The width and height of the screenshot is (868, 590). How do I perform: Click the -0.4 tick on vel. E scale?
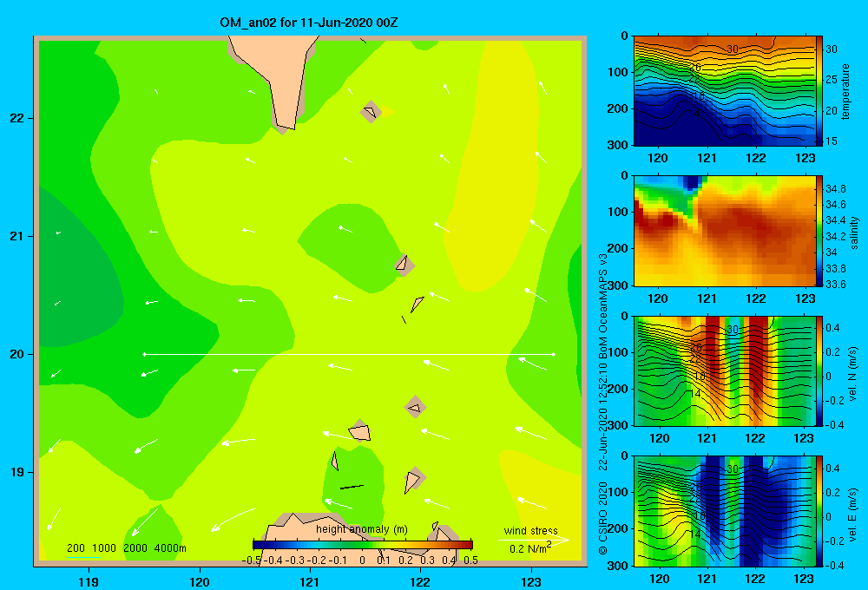[835, 565]
